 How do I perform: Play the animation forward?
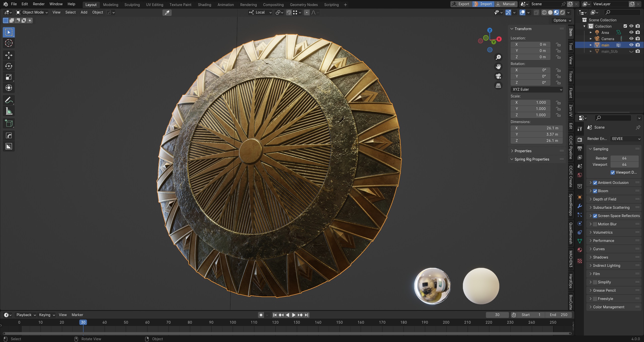[x=294, y=315]
